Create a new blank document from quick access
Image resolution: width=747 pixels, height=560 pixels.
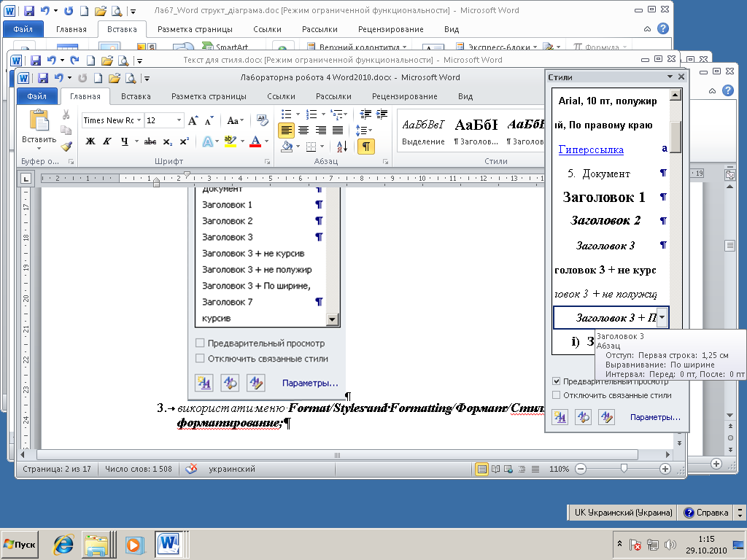[98, 77]
